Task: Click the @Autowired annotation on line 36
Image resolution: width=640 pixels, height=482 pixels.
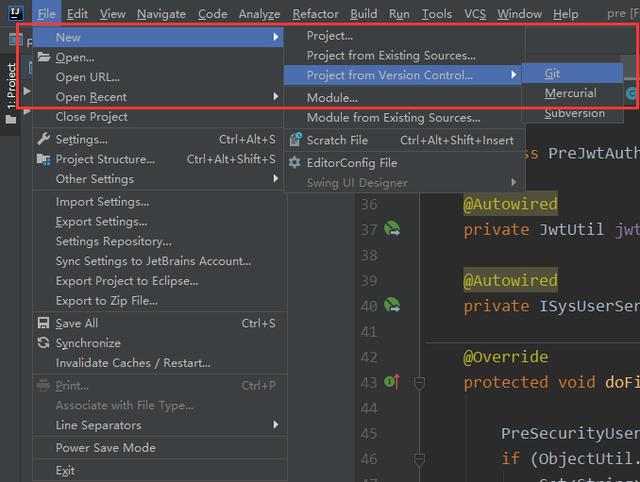Action: (x=510, y=204)
